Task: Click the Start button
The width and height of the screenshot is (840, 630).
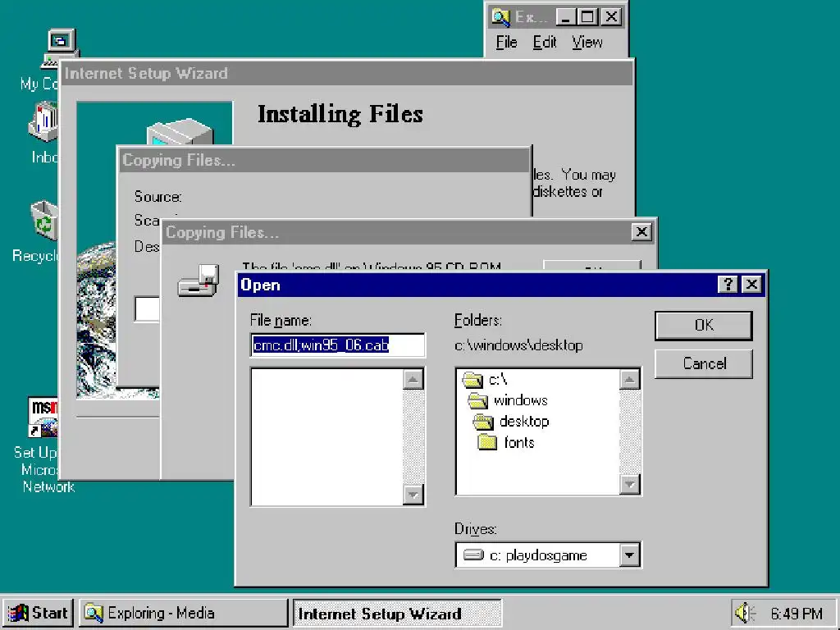Action: [x=38, y=613]
